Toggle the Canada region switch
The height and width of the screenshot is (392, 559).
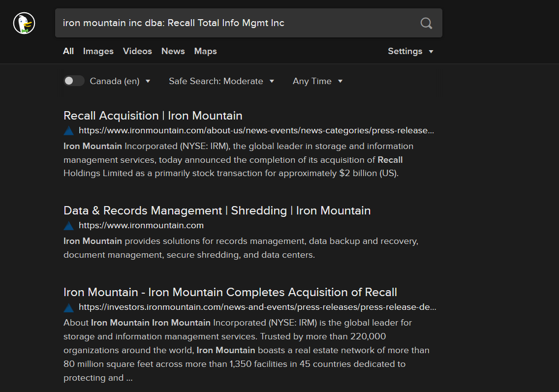tap(74, 81)
